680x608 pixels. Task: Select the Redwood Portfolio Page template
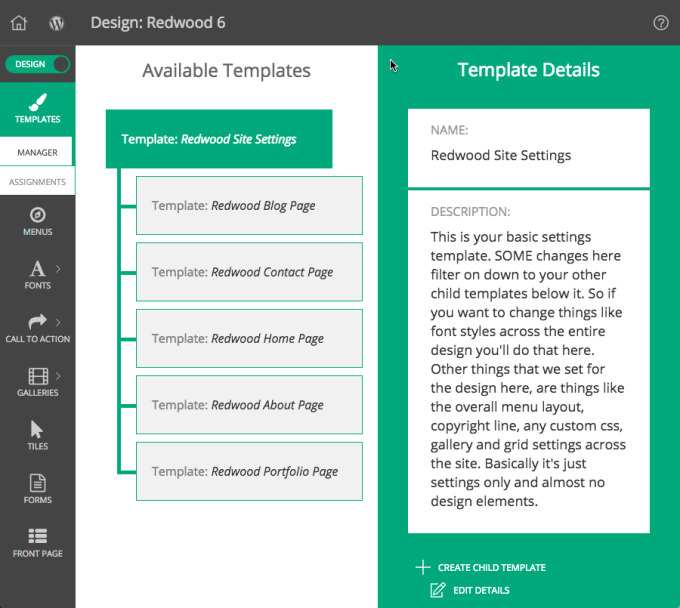pos(249,471)
